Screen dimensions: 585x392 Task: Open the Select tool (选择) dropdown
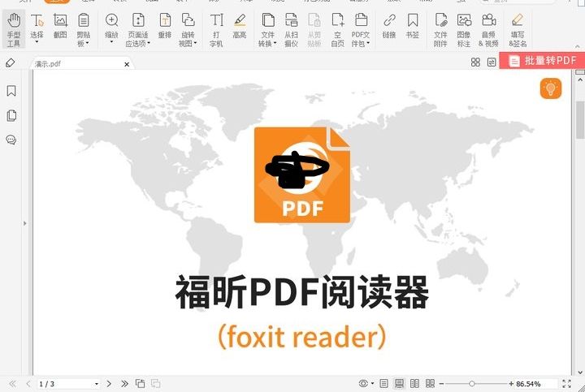click(x=37, y=41)
